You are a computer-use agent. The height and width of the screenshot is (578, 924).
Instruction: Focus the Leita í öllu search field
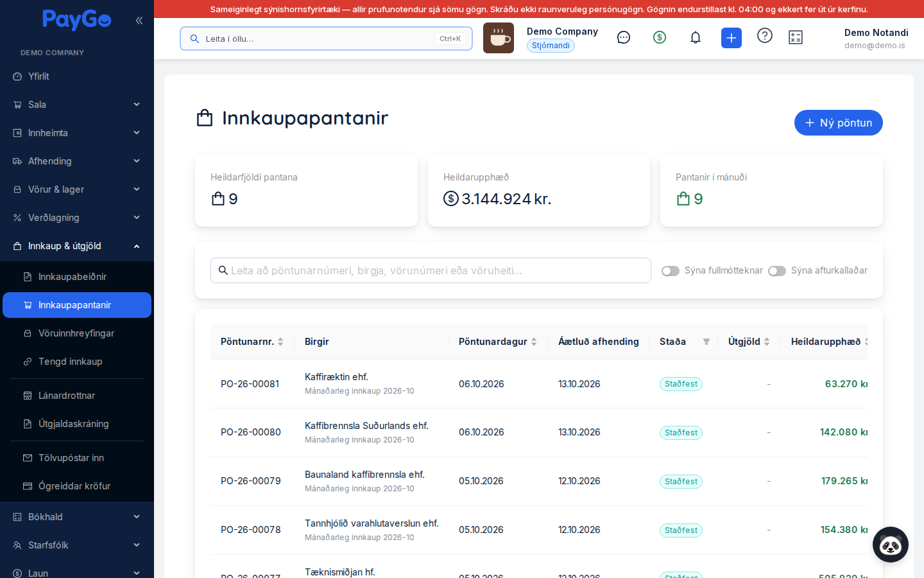(x=326, y=39)
